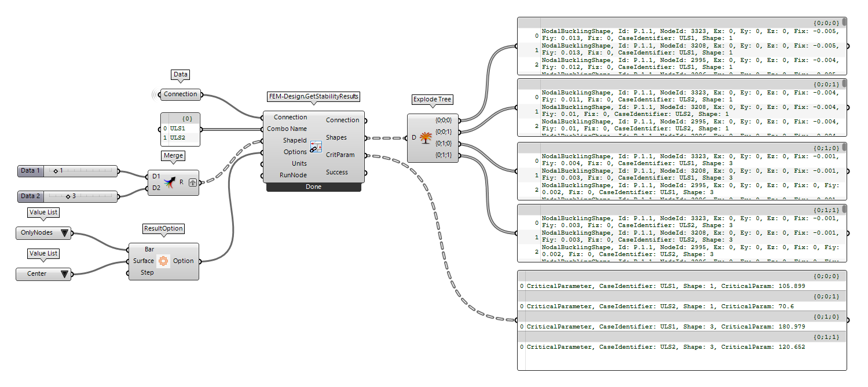Click the Merge component's colorful arrow icon
This screenshot has width=868, height=387.
click(x=169, y=182)
